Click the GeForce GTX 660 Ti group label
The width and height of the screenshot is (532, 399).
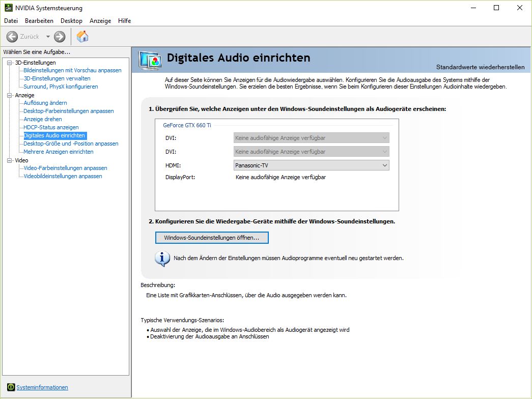click(x=187, y=125)
